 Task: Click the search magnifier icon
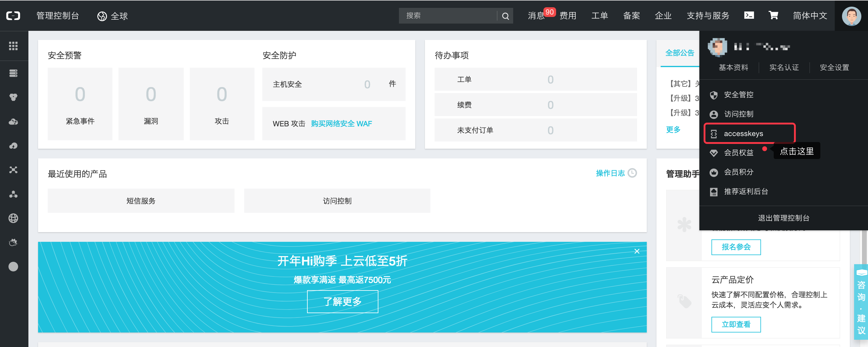[x=505, y=16]
